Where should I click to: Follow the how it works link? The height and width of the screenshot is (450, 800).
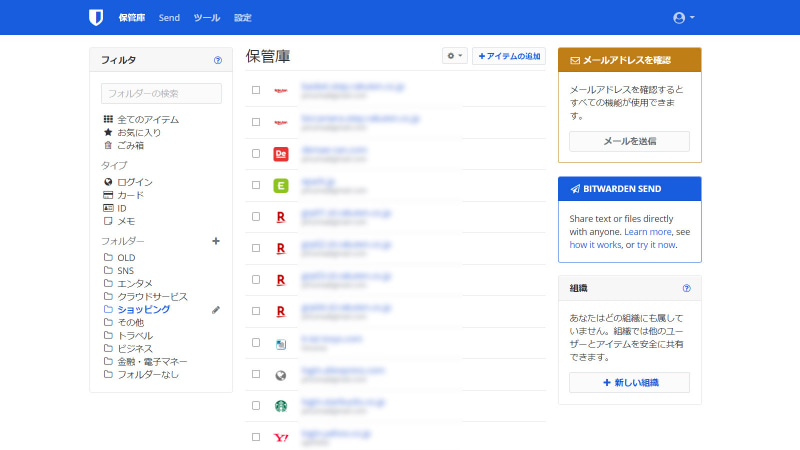pyautogui.click(x=595, y=245)
